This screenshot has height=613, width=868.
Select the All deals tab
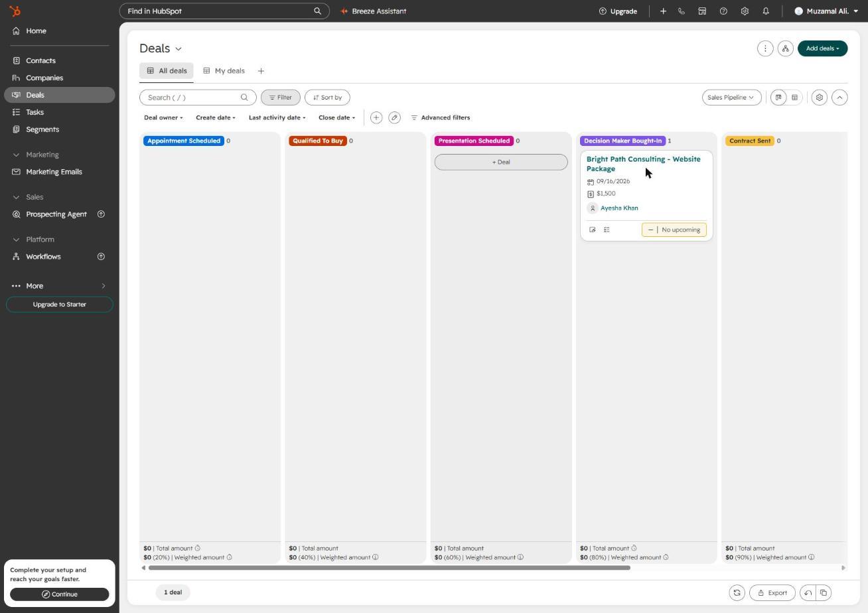(167, 71)
